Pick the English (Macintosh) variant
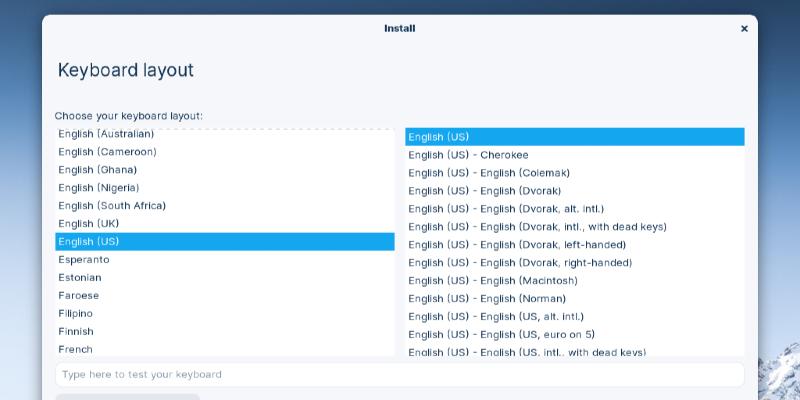 click(493, 281)
